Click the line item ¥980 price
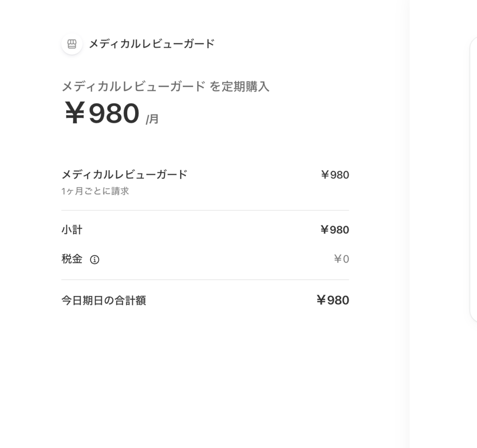The image size is (477, 448). [335, 175]
